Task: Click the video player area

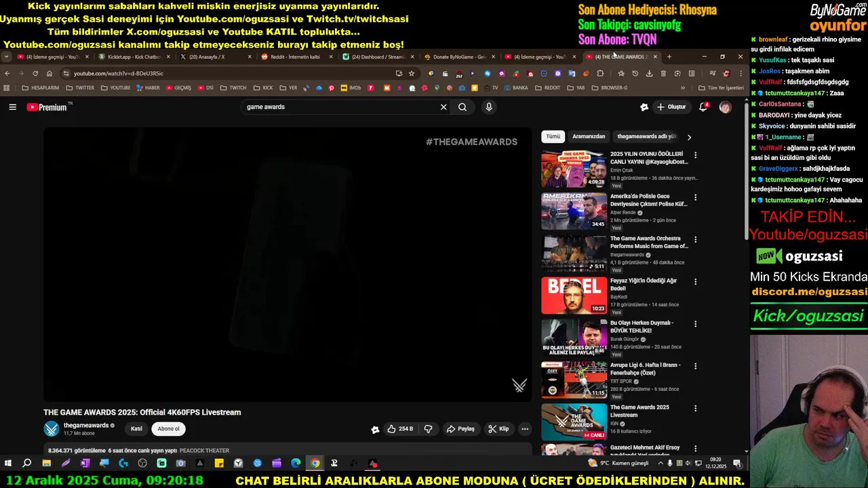Action: 288,264
